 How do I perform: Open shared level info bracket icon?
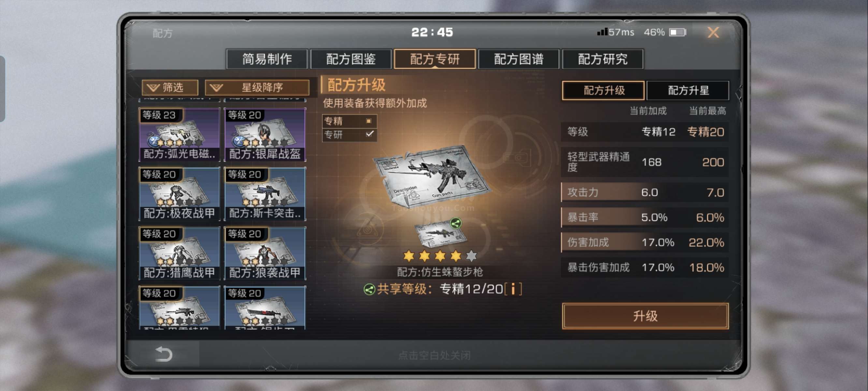[513, 289]
